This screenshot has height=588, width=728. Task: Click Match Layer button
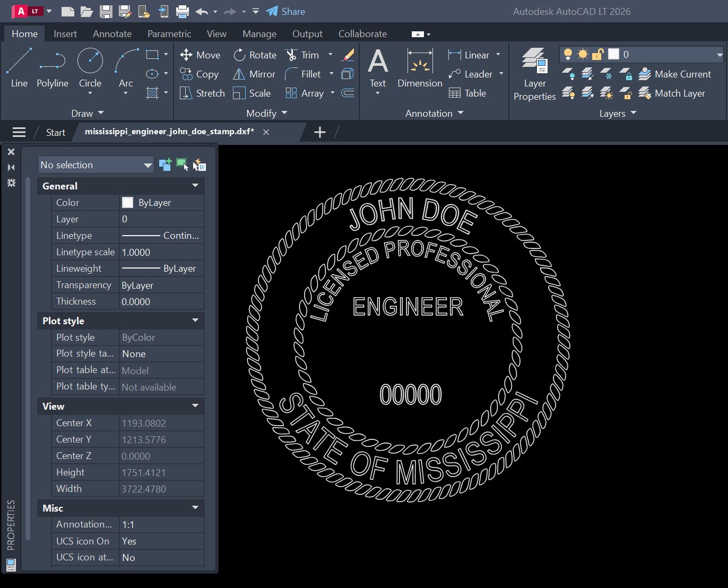pyautogui.click(x=672, y=93)
